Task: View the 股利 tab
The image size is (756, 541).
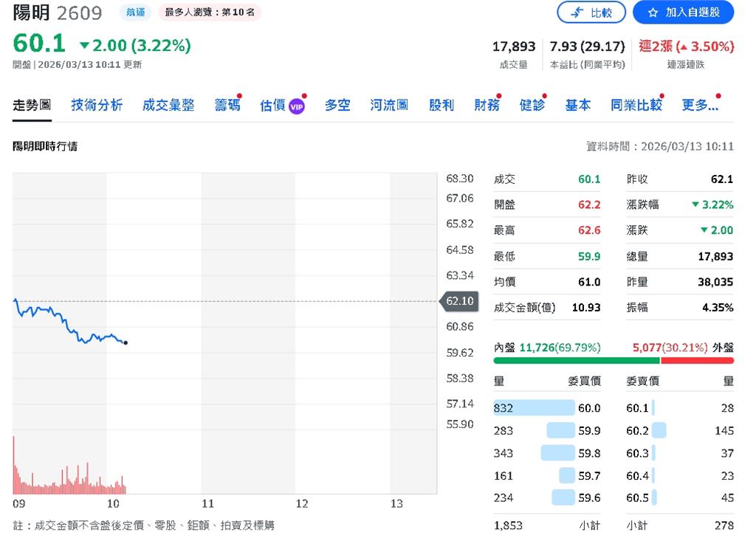Action: tap(441, 105)
